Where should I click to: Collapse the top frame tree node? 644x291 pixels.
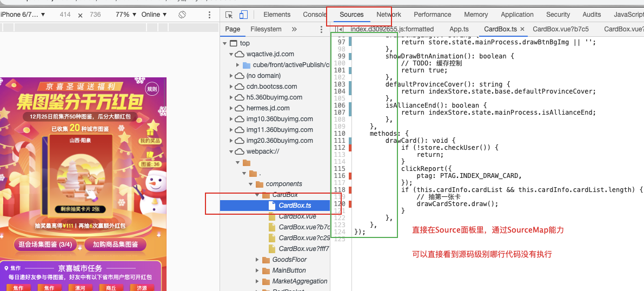click(x=224, y=44)
